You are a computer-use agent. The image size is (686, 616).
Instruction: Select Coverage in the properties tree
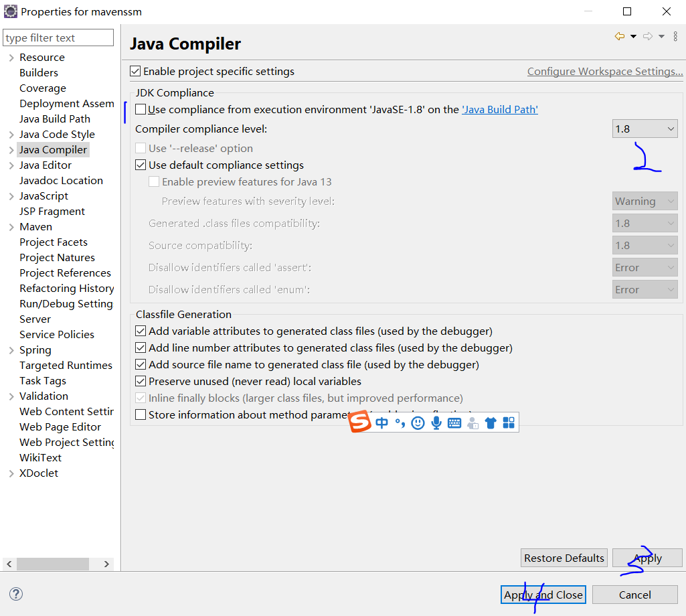click(x=42, y=88)
